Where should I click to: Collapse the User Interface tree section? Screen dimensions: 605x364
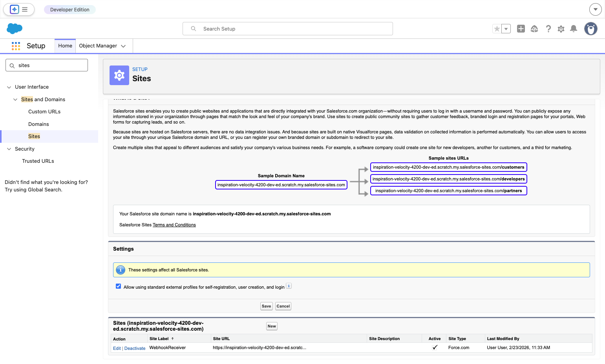click(x=9, y=87)
